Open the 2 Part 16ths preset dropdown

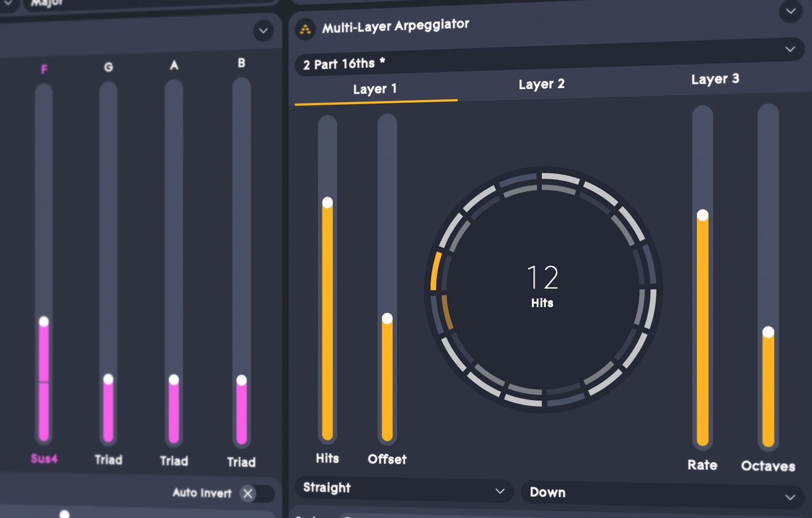[549, 57]
